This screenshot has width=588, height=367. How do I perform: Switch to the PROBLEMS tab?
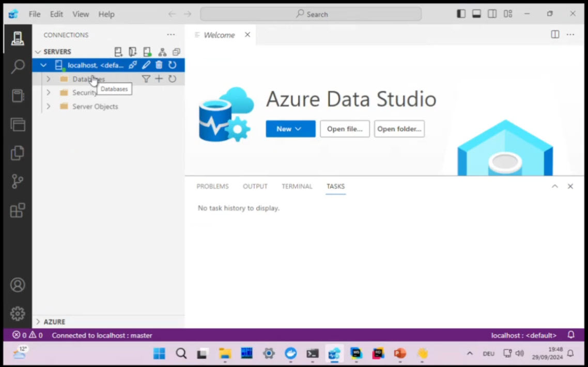(213, 186)
